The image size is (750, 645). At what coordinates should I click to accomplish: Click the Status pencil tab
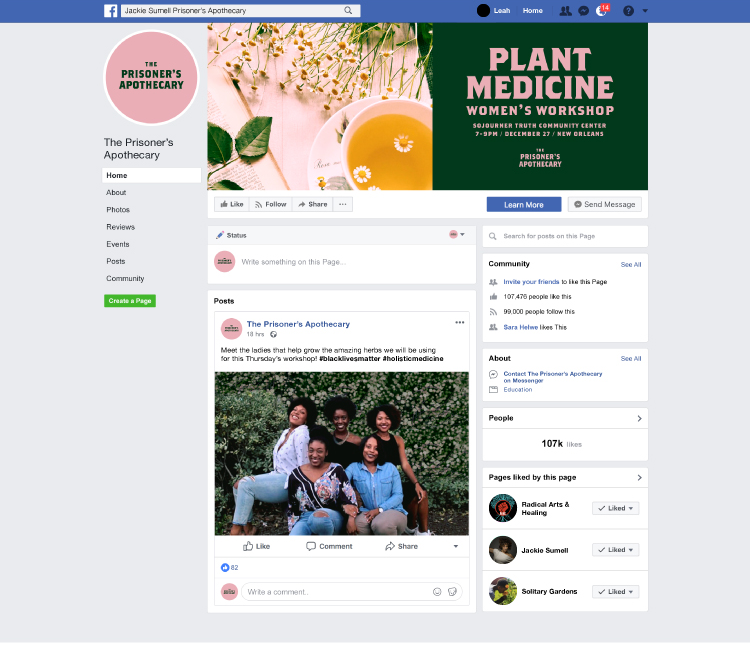pos(231,235)
